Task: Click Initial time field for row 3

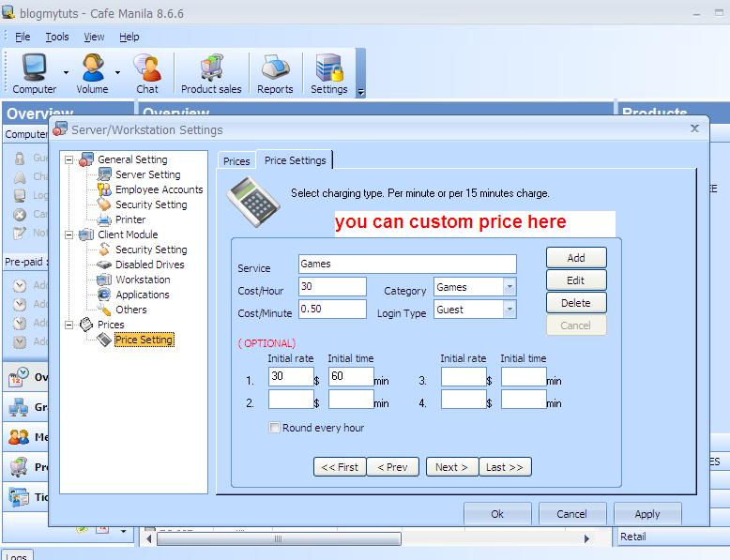Action: 524,376
